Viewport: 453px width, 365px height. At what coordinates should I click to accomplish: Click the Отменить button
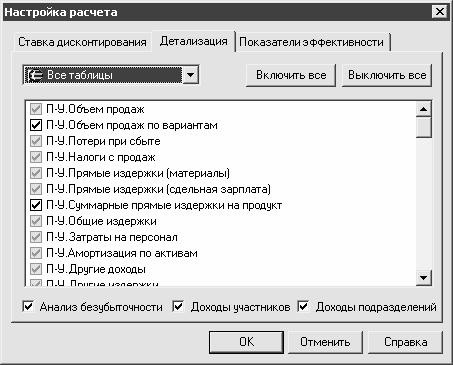pyautogui.click(x=325, y=342)
